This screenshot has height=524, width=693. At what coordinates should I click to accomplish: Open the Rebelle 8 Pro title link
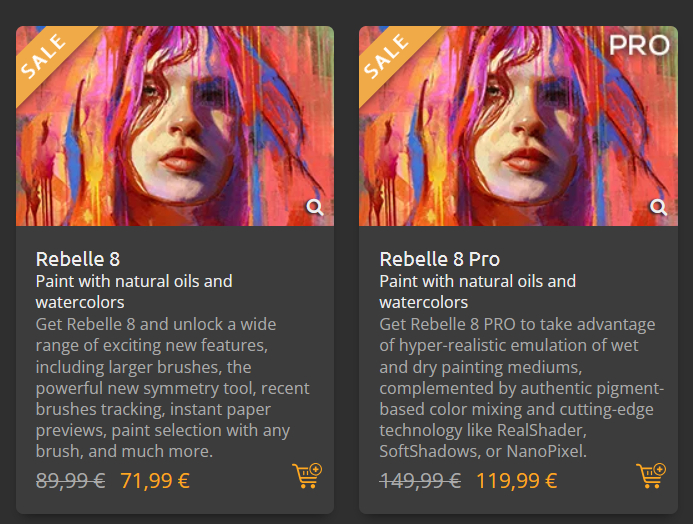[440, 259]
